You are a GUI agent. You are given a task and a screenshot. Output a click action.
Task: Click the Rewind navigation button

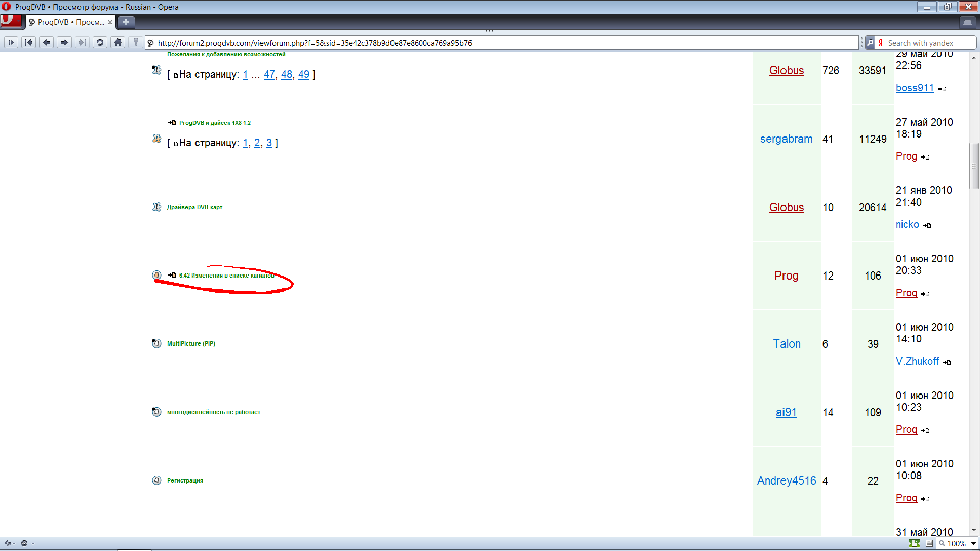coord(29,43)
